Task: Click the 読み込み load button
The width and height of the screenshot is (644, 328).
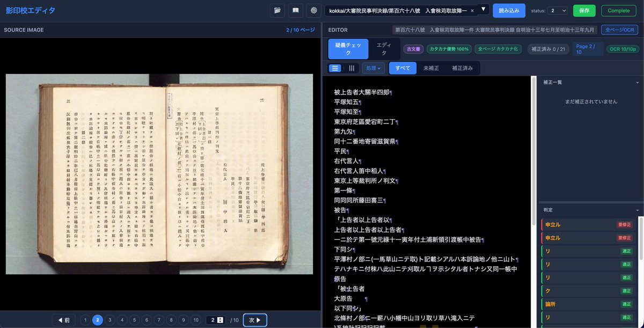Action: [x=509, y=10]
